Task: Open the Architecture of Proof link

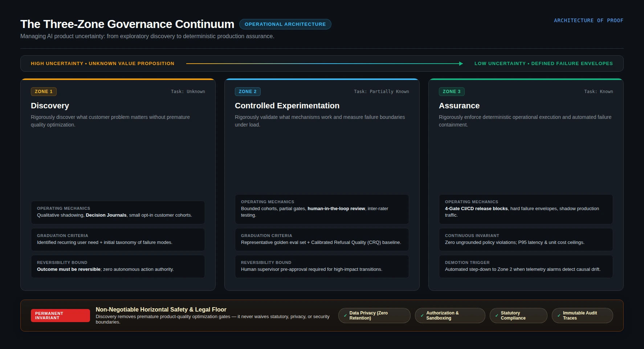Action: click(588, 20)
